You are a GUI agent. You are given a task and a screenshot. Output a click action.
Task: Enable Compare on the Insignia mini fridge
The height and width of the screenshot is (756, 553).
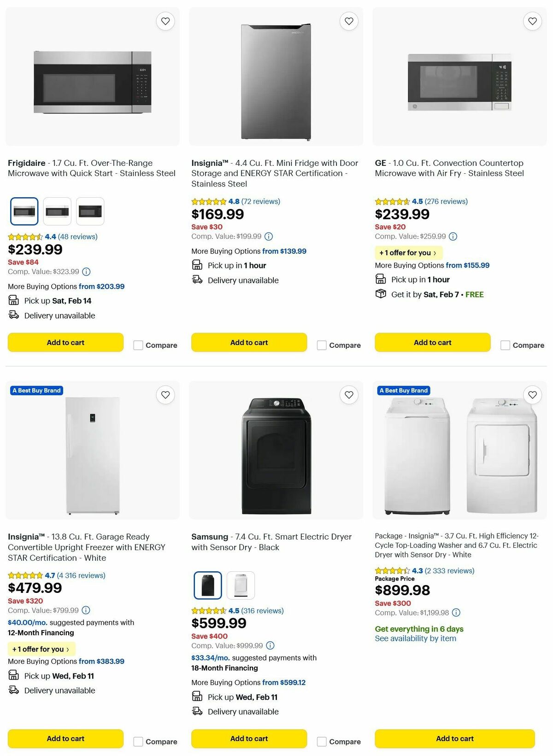(x=321, y=345)
